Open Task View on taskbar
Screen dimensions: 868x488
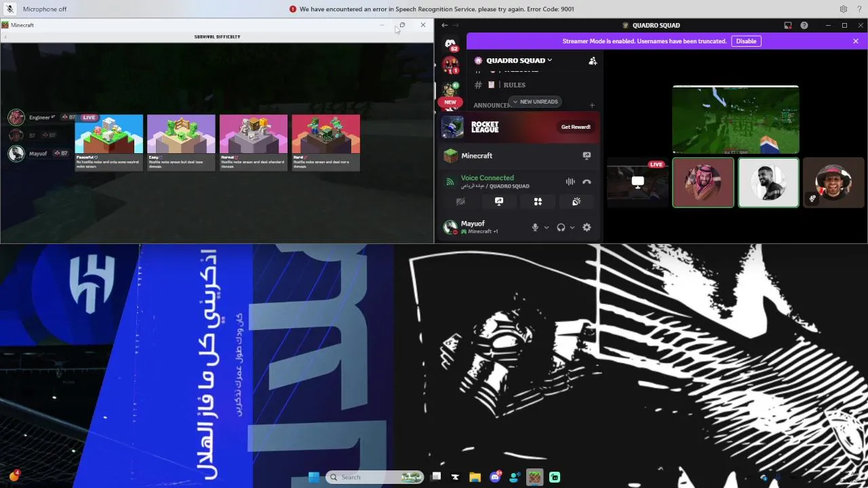click(x=436, y=477)
